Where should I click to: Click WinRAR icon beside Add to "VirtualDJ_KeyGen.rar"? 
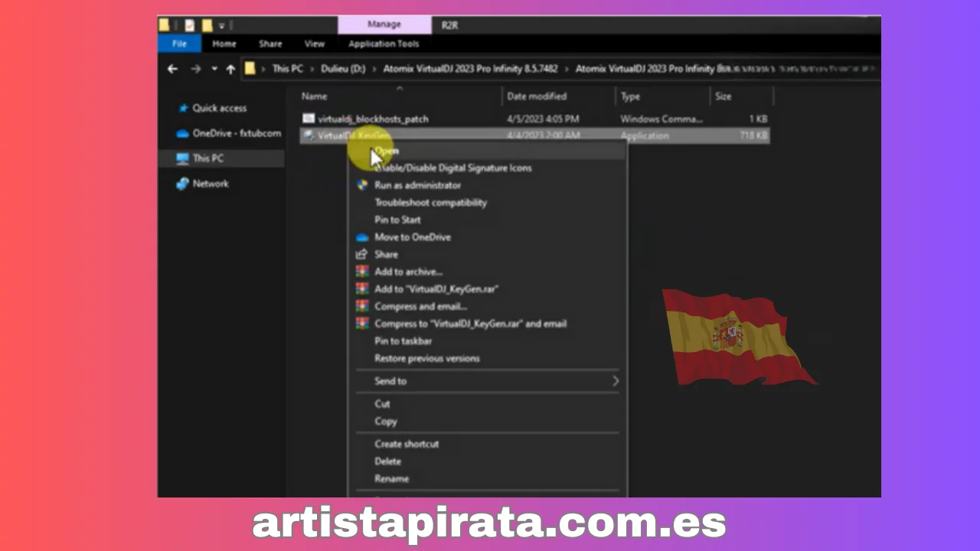click(x=362, y=289)
